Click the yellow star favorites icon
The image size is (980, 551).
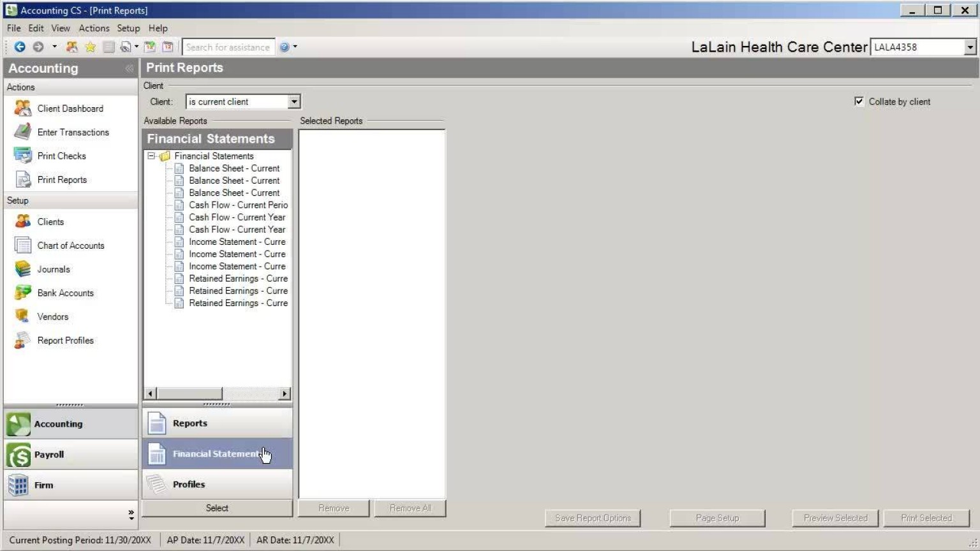pos(91,47)
